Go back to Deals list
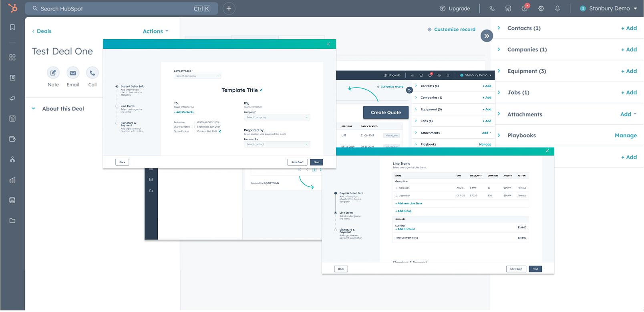 (x=42, y=31)
